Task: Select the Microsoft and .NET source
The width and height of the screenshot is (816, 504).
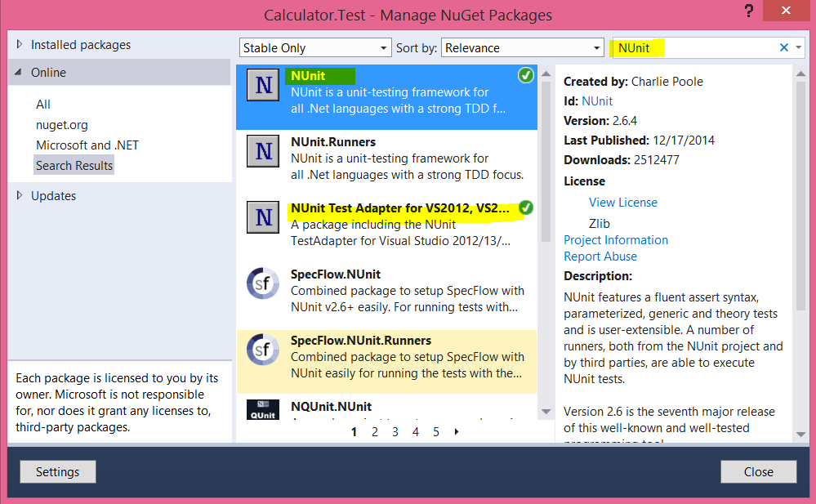Action: 87,145
